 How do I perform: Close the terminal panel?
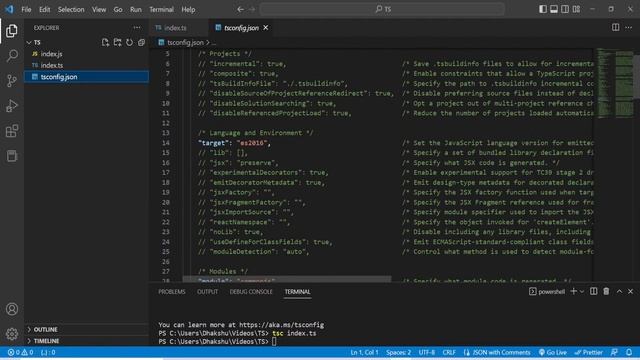tap(631, 291)
